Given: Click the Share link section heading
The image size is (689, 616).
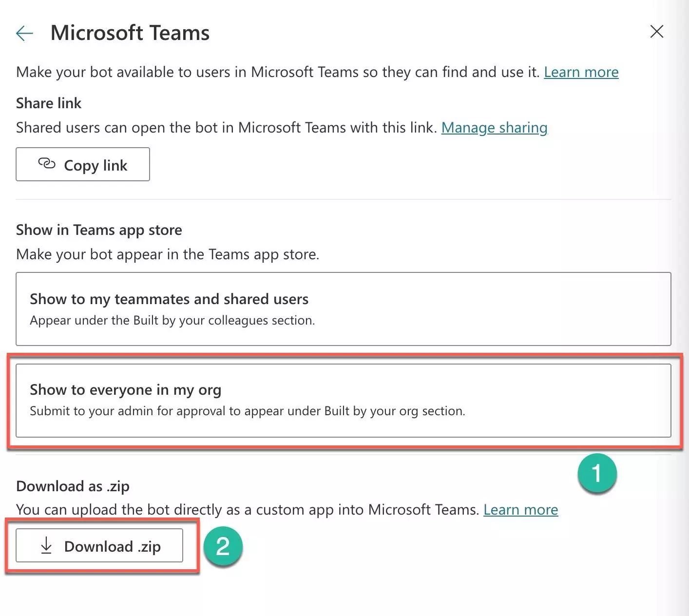Looking at the screenshot, I should [x=49, y=103].
